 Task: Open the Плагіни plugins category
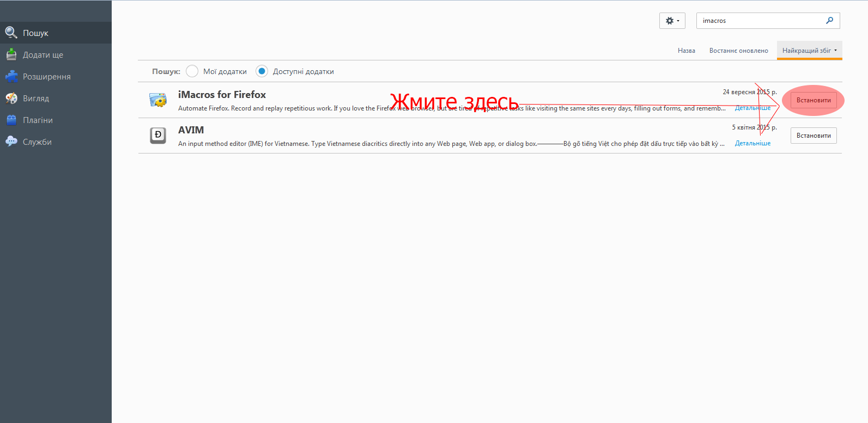[x=56, y=120]
